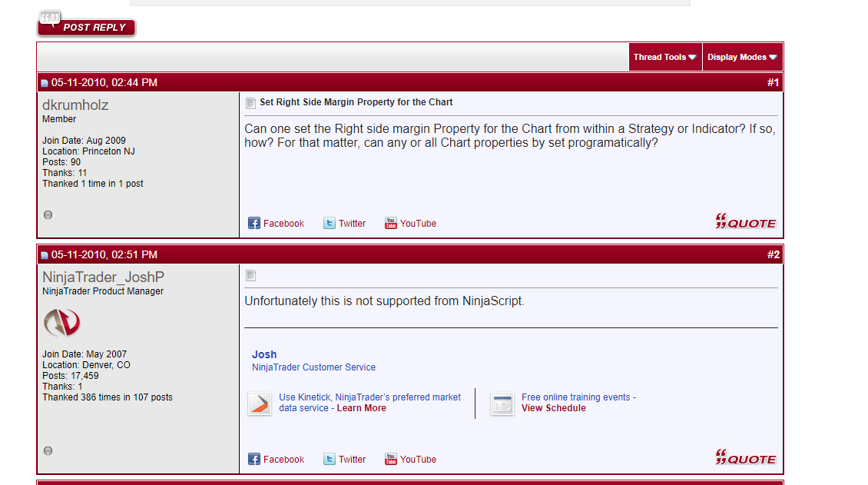Click 'Location: Princeton NJ' text
868x485 pixels.
88,151
